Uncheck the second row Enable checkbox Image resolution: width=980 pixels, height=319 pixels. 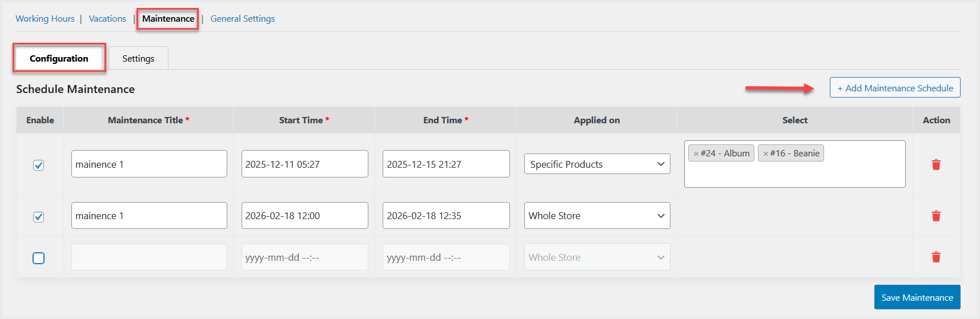[39, 217]
